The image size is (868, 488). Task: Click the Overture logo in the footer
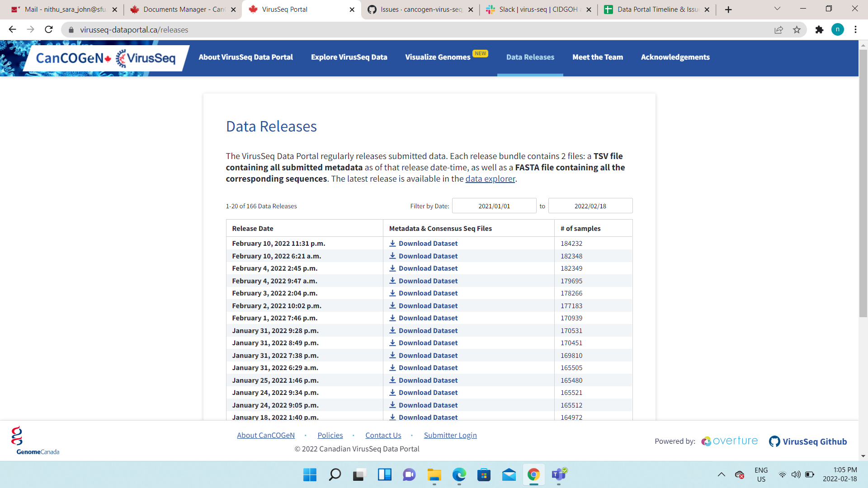point(729,441)
